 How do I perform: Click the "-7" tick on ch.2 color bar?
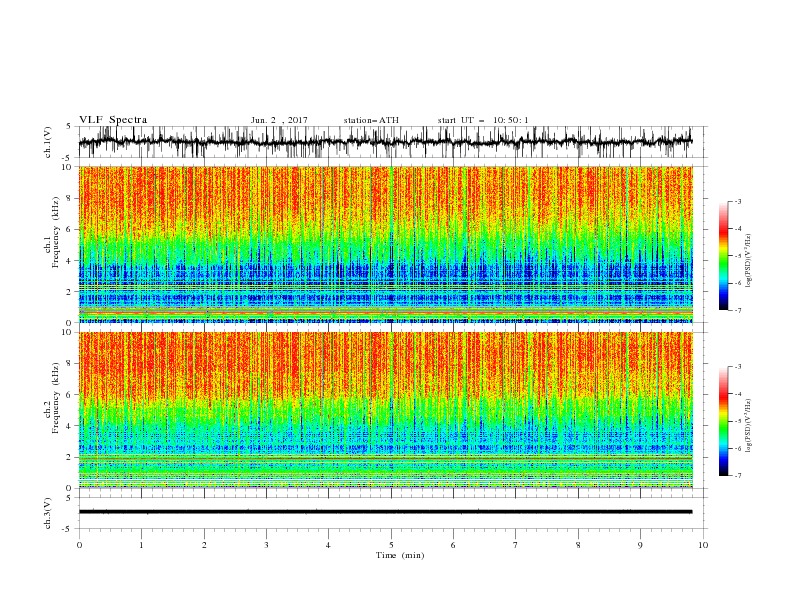(x=738, y=476)
